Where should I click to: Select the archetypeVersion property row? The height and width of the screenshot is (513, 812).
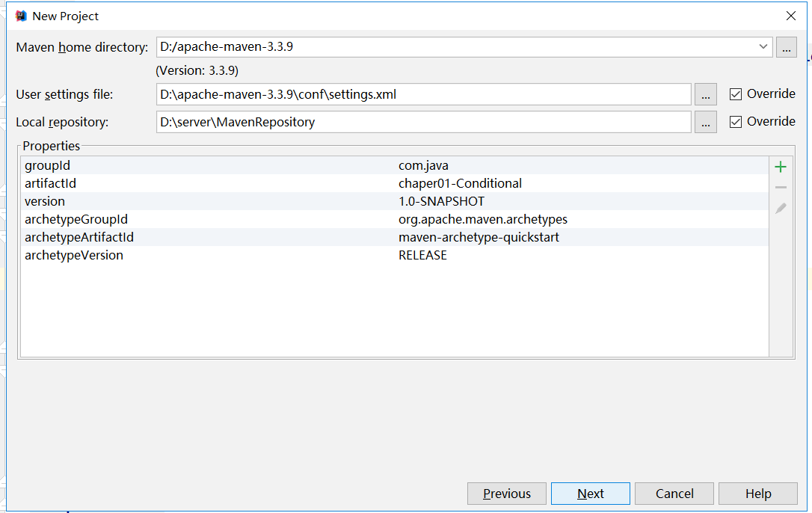pyautogui.click(x=395, y=255)
